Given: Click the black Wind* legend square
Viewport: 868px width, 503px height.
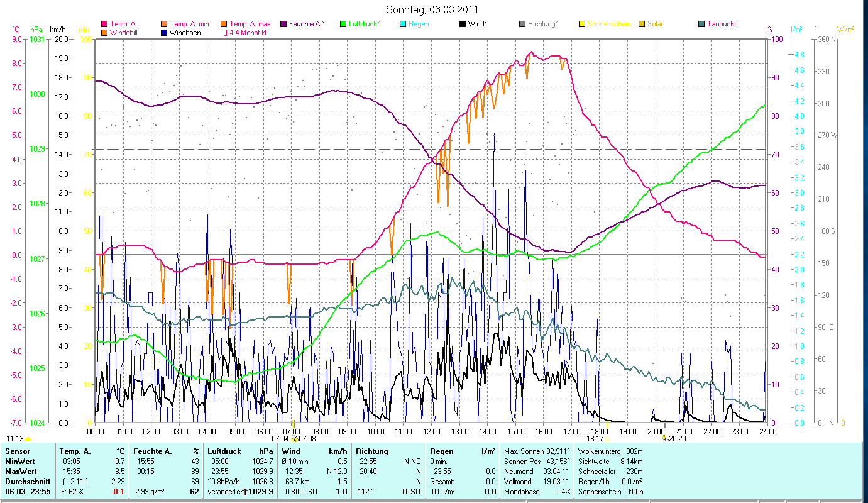Looking at the screenshot, I should pos(463,24).
